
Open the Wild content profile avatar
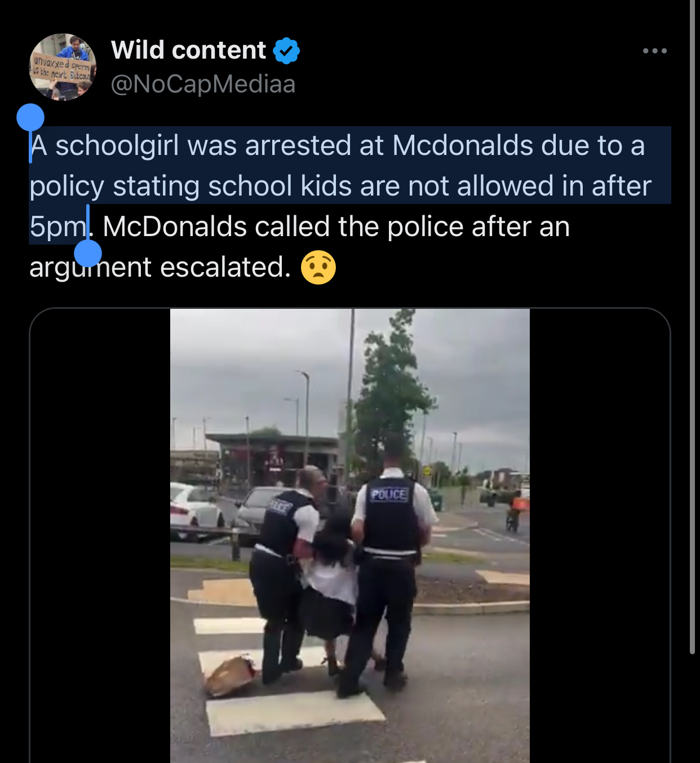point(63,67)
